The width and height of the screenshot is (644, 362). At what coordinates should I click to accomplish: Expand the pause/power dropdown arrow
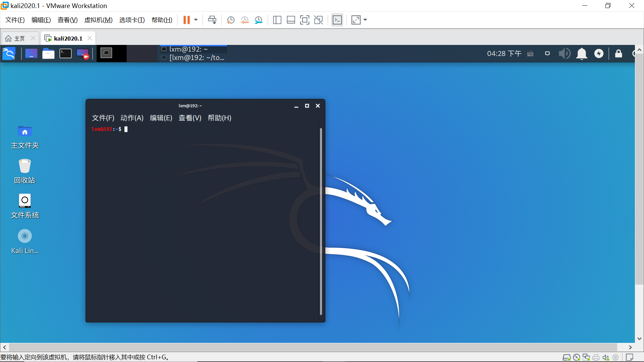click(196, 20)
